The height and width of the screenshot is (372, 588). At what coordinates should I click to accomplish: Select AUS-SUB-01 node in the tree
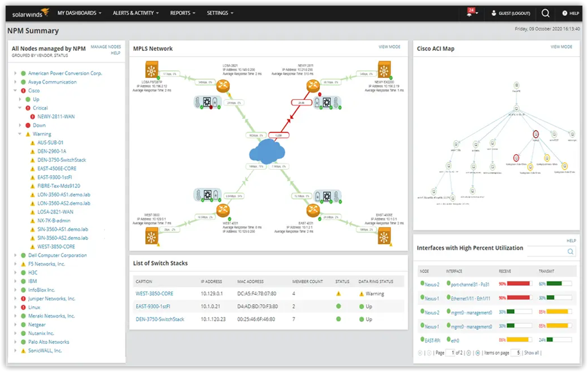[50, 142]
